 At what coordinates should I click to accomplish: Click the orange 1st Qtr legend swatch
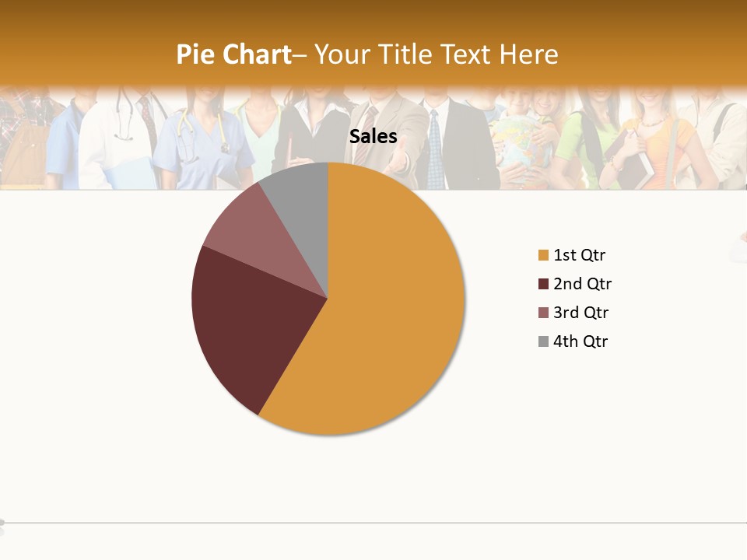pos(543,255)
